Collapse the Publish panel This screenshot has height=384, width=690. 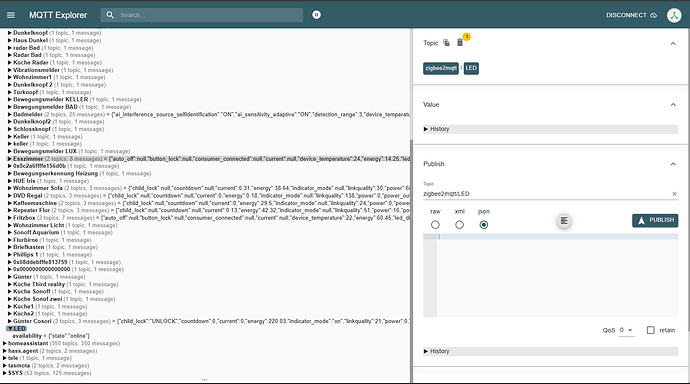tap(673, 164)
